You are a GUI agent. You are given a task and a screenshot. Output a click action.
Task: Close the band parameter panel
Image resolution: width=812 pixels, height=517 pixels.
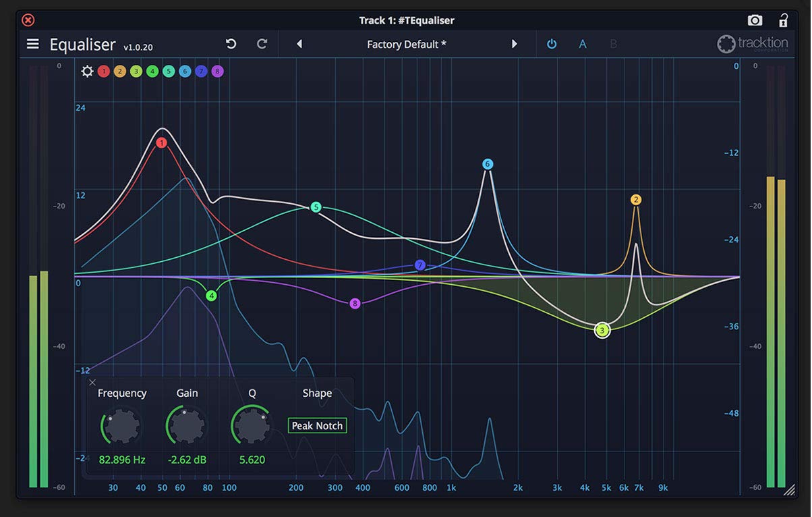pyautogui.click(x=92, y=382)
